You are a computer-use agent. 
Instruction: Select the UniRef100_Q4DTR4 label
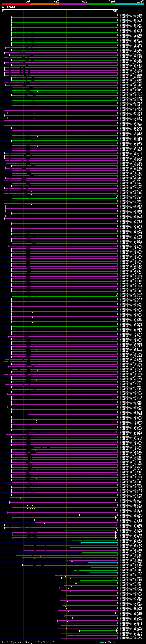[x=131, y=636]
